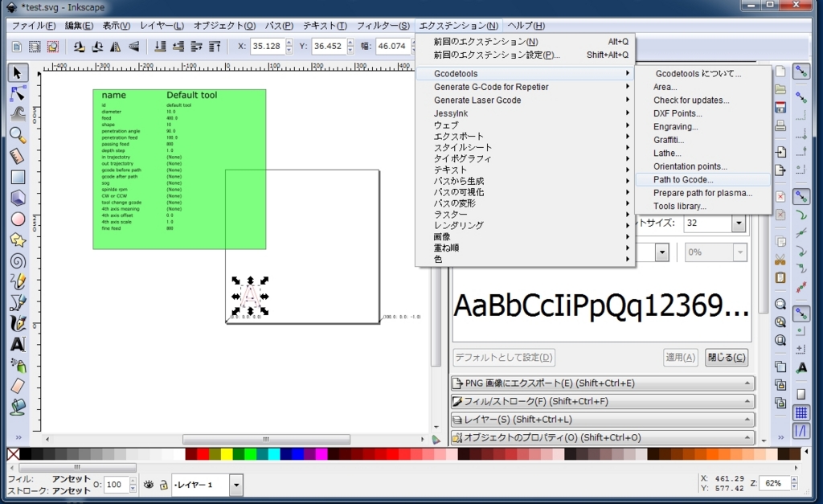The height and width of the screenshot is (504, 823).
Task: Toggle snap text baseline A icon
Action: [801, 368]
